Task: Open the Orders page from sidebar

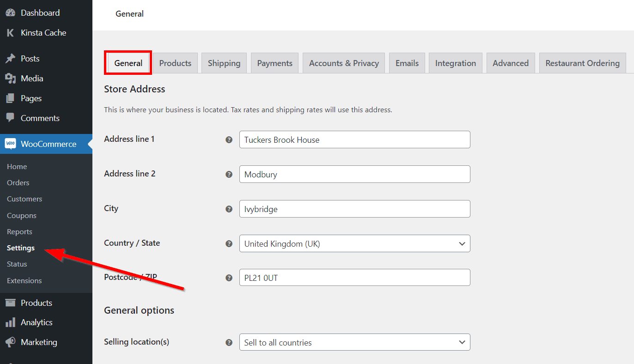Action: (18, 182)
